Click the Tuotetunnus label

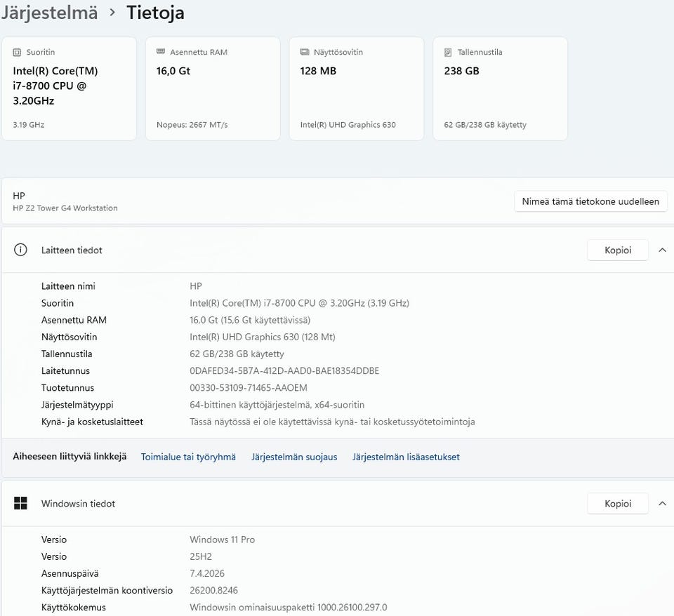(67, 388)
